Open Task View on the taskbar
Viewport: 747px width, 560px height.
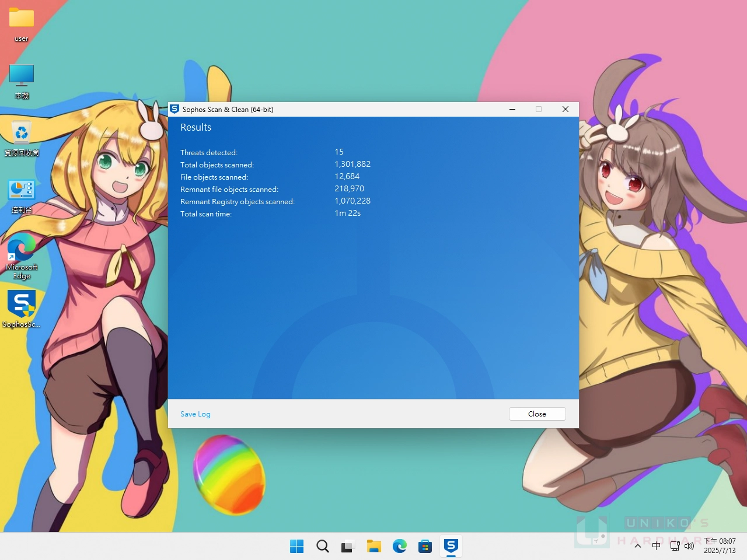[348, 546]
